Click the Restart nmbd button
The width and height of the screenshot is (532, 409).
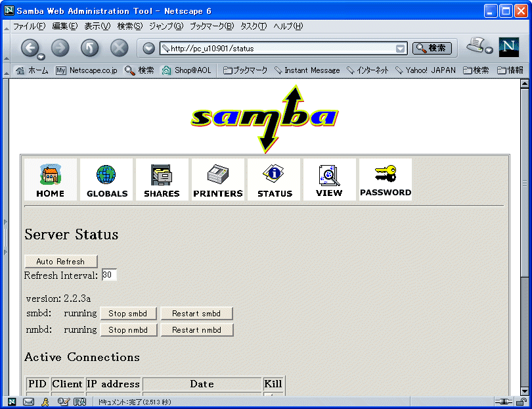pyautogui.click(x=197, y=330)
